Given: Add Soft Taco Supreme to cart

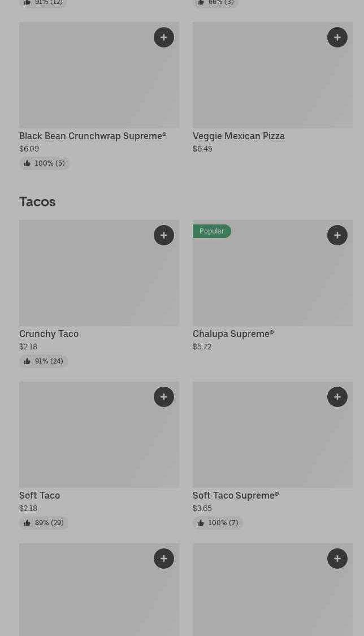Looking at the screenshot, I should click(337, 397).
